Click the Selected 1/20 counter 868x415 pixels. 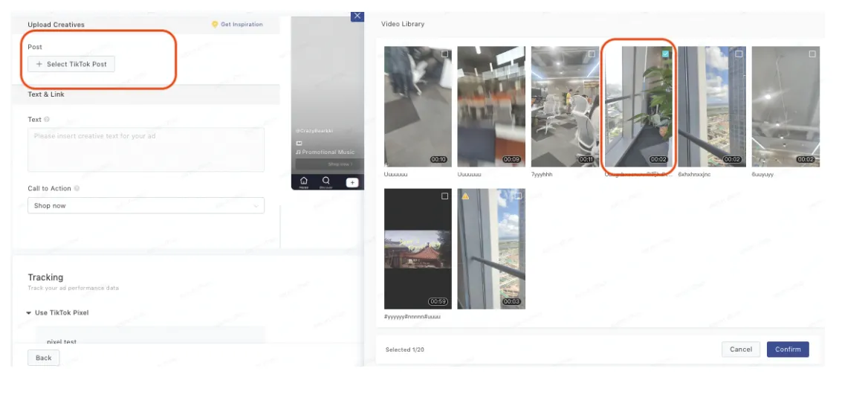coord(405,350)
